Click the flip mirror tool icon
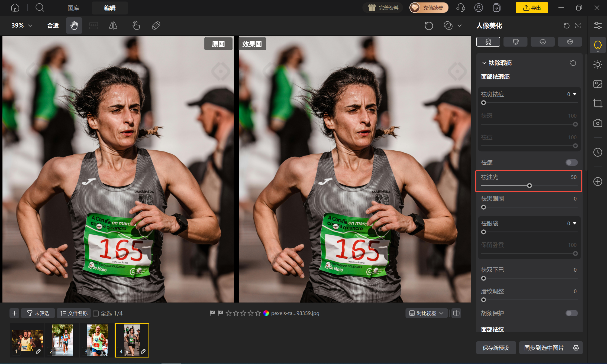Image resolution: width=607 pixels, height=364 pixels. pos(113,25)
